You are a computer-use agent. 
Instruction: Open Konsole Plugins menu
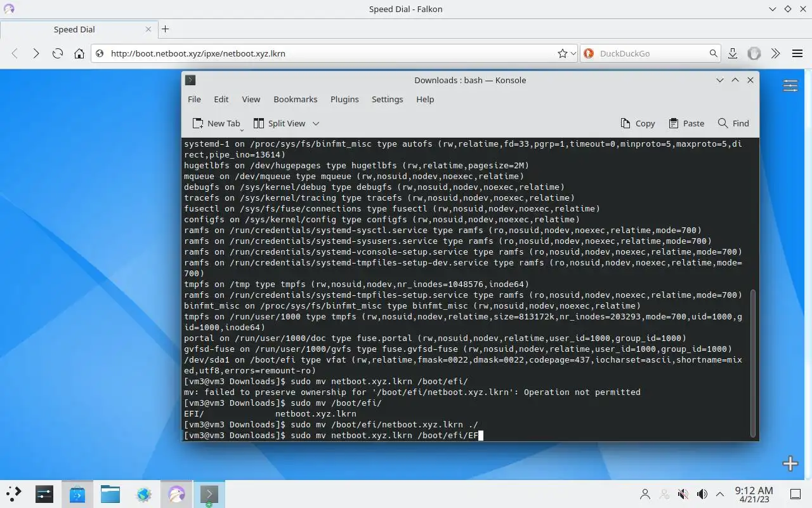344,99
